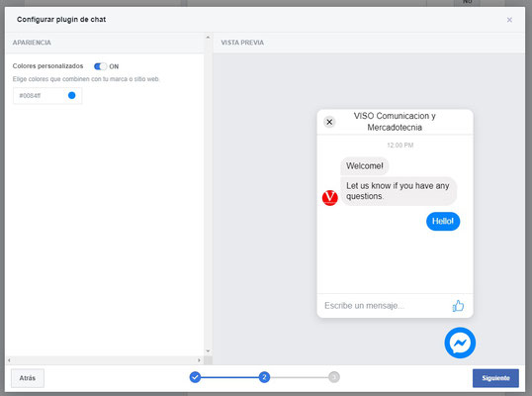532x396 pixels.
Task: Click the APARIENCIA section header
Action: pyautogui.click(x=32, y=43)
